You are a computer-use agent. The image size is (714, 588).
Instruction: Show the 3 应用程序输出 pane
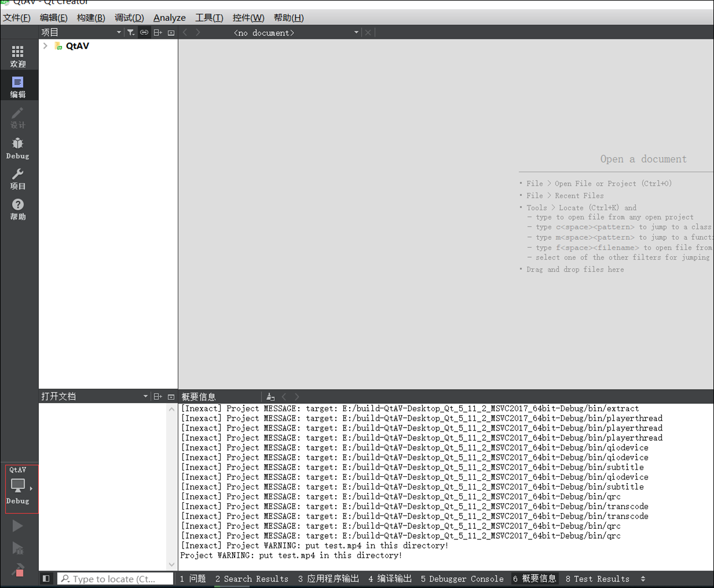(328, 579)
